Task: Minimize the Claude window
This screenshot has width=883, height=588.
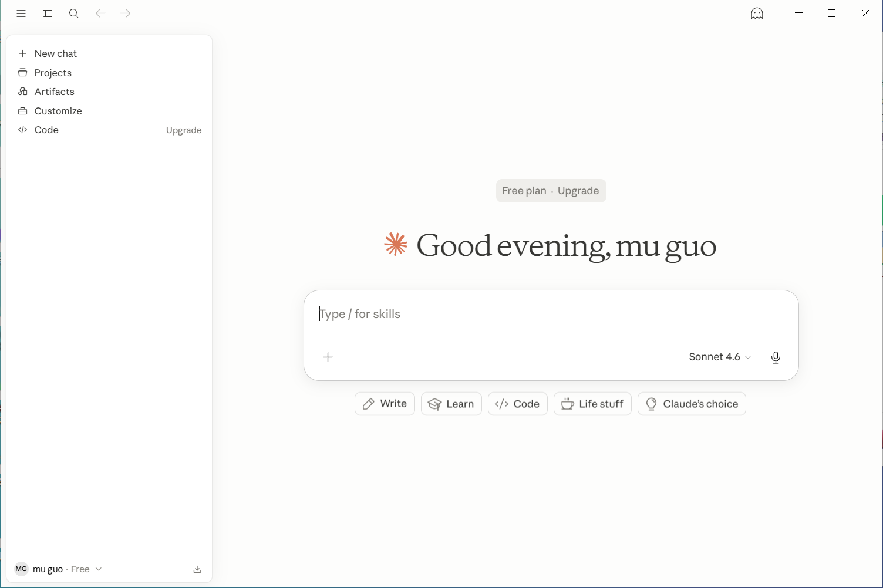Action: [798, 13]
